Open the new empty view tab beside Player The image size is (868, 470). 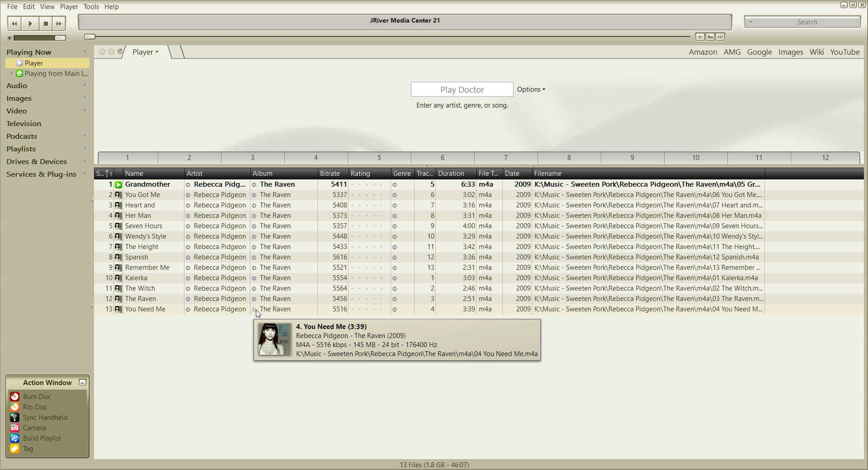(177, 52)
